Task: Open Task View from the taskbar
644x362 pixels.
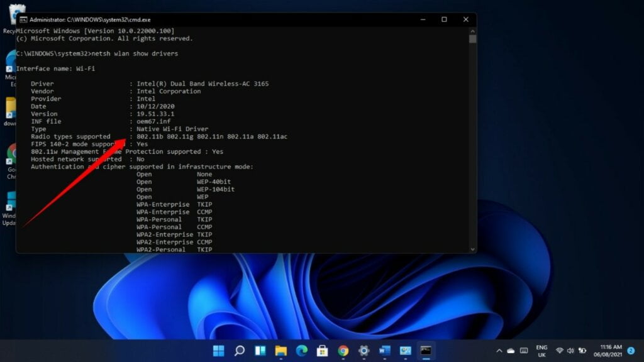Action: coord(259,350)
